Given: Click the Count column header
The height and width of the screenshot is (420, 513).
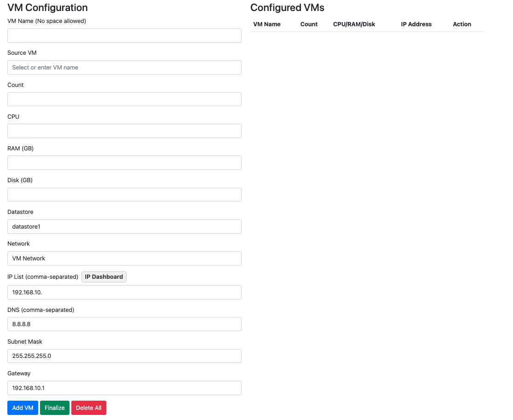Looking at the screenshot, I should click(309, 24).
